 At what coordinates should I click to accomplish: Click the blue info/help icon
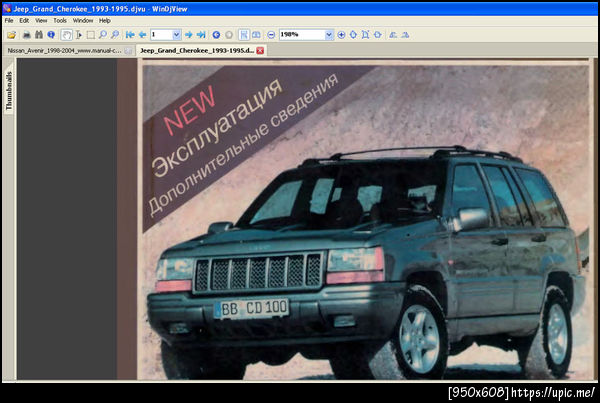coord(51,35)
